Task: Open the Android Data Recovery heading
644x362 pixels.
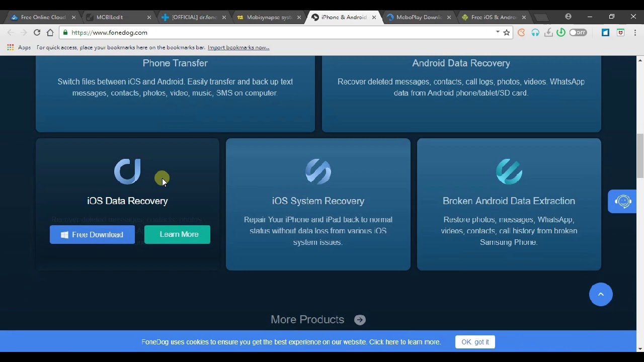Action: tap(461, 63)
